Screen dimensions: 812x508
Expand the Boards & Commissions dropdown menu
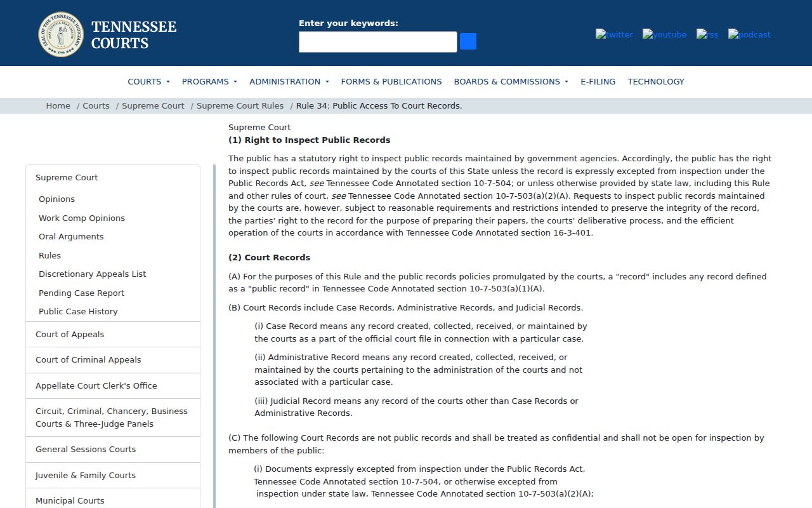(x=511, y=81)
